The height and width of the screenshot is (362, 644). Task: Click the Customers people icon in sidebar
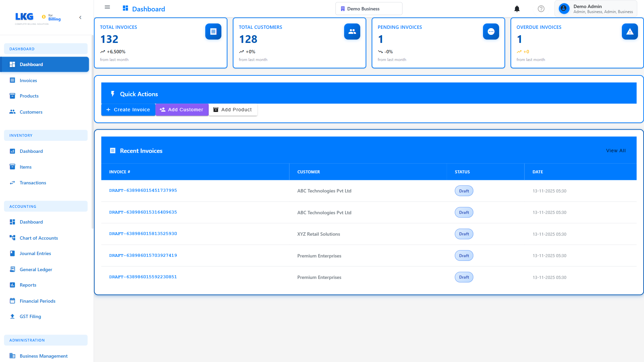(12, 112)
